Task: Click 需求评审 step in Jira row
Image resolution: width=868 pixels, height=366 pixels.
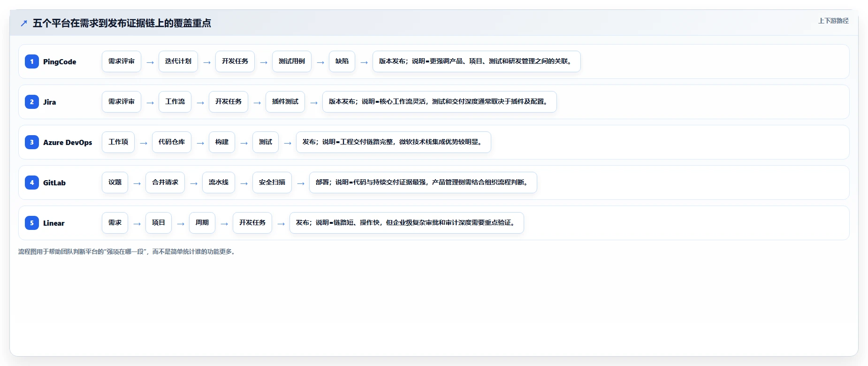Action: point(122,102)
